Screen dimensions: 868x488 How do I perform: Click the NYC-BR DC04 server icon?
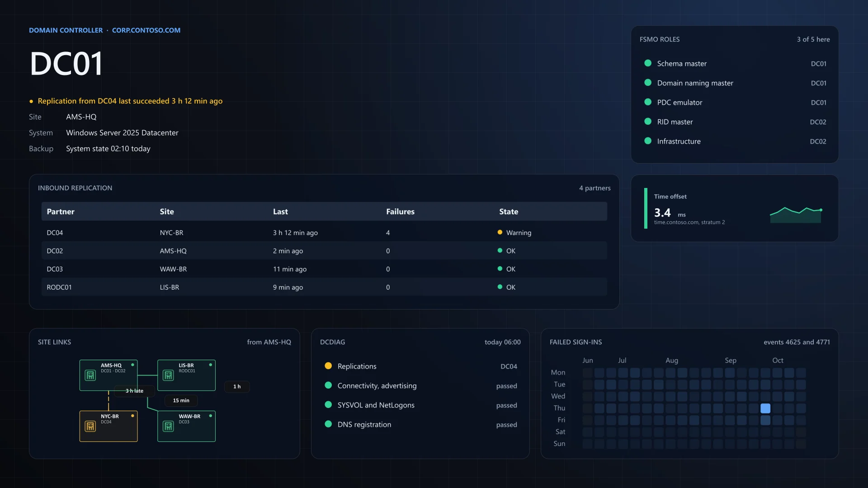(x=90, y=427)
